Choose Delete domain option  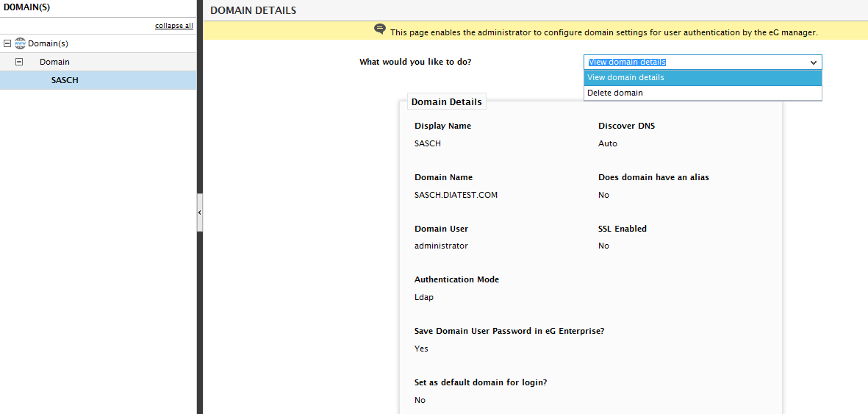(x=703, y=93)
